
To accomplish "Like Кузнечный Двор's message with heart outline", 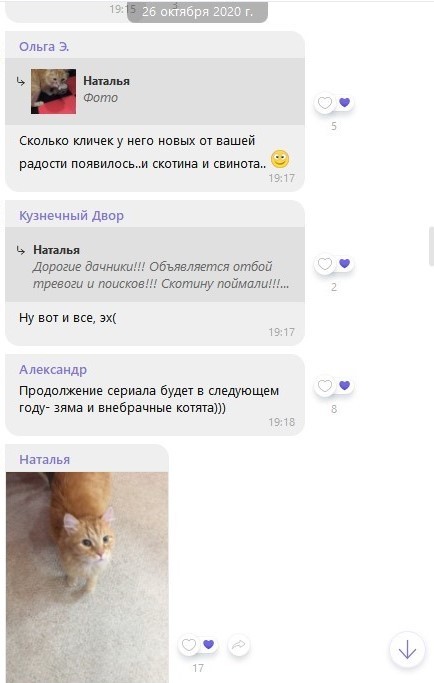I will [x=325, y=264].
